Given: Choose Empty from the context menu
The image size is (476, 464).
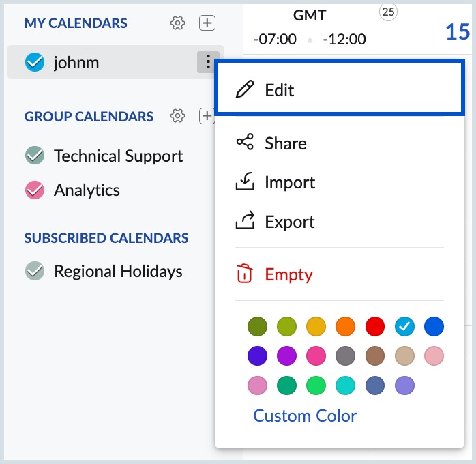Looking at the screenshot, I should point(288,275).
